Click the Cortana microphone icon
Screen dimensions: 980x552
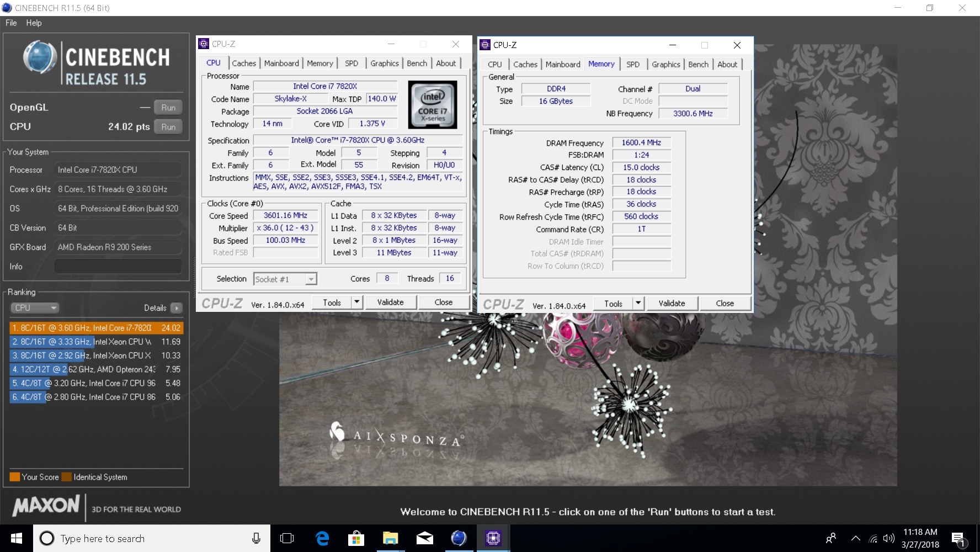(256, 538)
